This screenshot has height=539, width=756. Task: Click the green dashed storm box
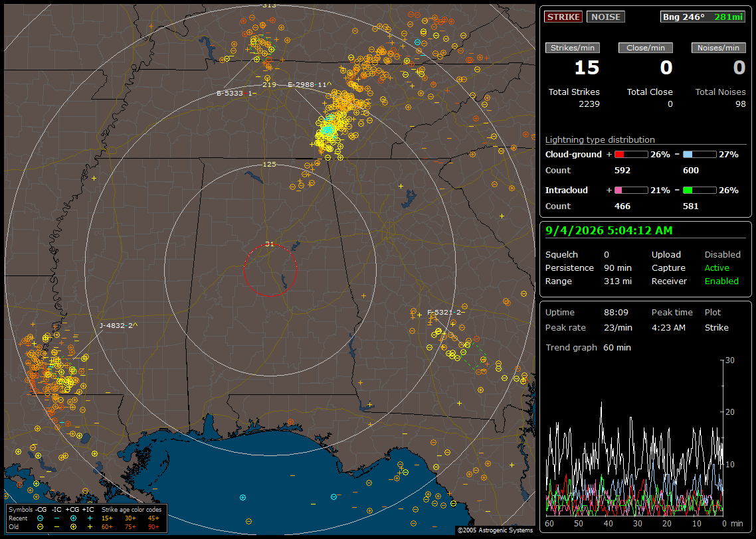pyautogui.click(x=474, y=356)
